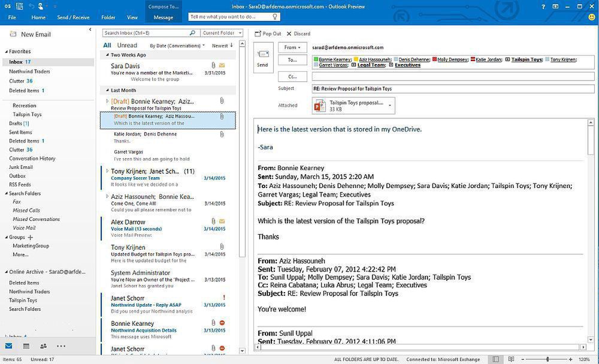The image size is (599, 364).
Task: Open the Home ribbon tab
Action: tap(38, 17)
